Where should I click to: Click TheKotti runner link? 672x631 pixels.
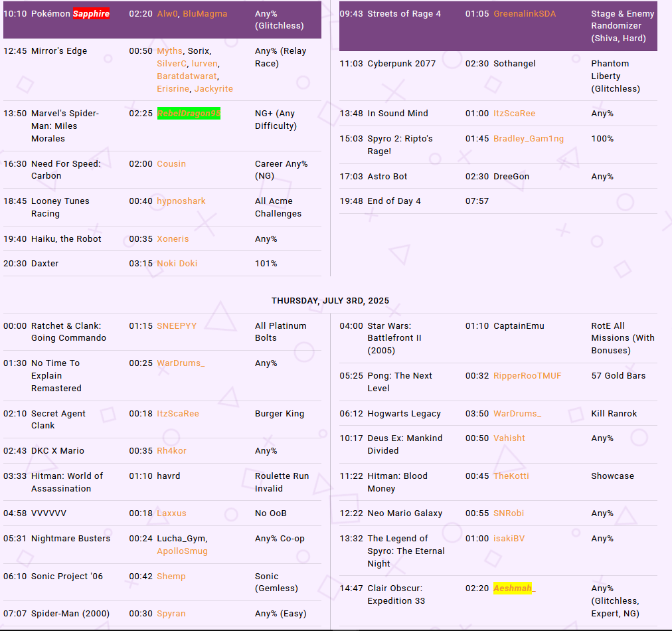click(511, 476)
